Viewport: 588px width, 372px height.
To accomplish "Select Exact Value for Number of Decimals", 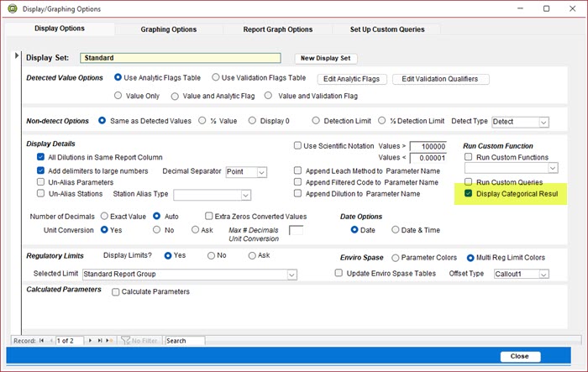I will point(105,216).
